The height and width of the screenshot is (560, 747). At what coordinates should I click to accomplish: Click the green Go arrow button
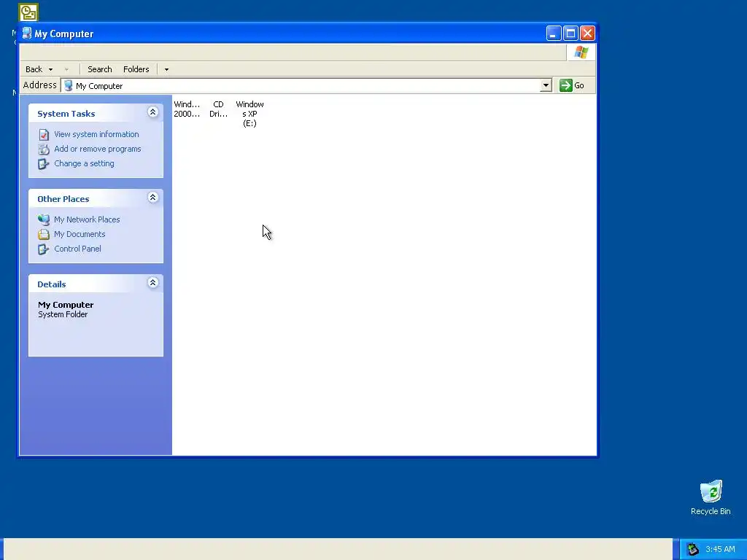565,86
